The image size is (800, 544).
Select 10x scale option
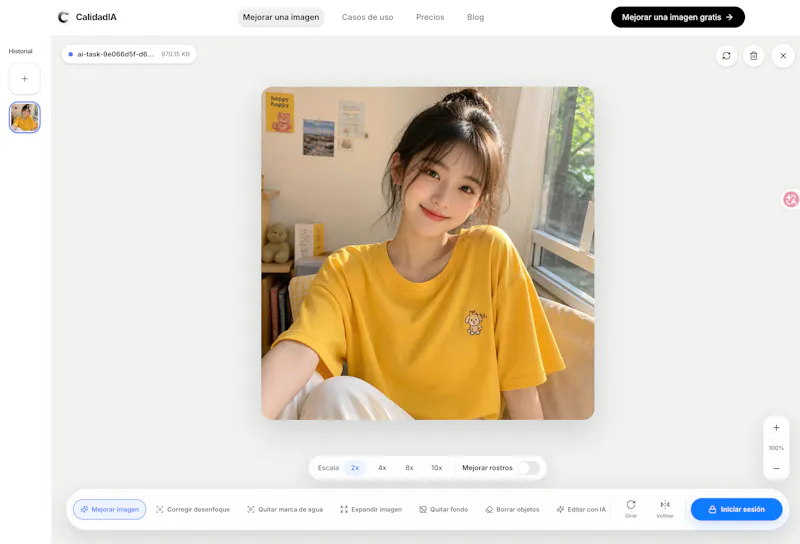pyautogui.click(x=437, y=467)
